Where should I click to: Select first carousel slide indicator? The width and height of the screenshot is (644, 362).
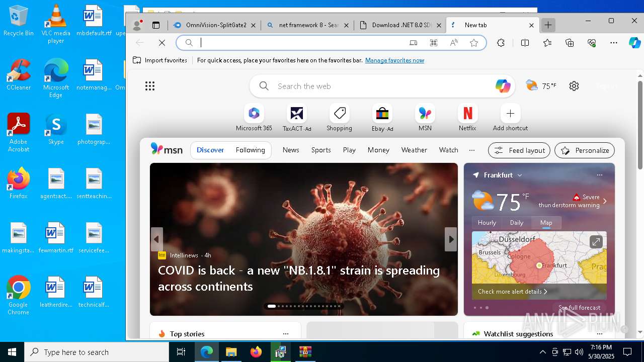coord(272,306)
